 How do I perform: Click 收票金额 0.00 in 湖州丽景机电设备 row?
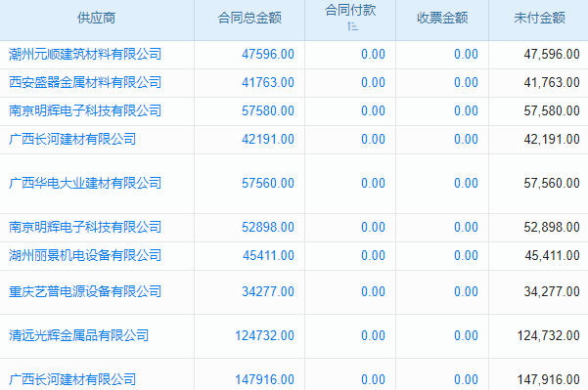[466, 255]
